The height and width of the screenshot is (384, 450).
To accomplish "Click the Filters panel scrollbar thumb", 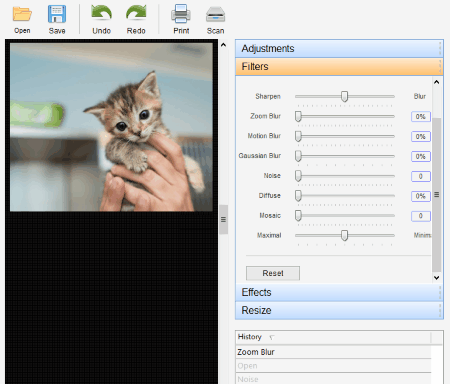I will coord(437,195).
